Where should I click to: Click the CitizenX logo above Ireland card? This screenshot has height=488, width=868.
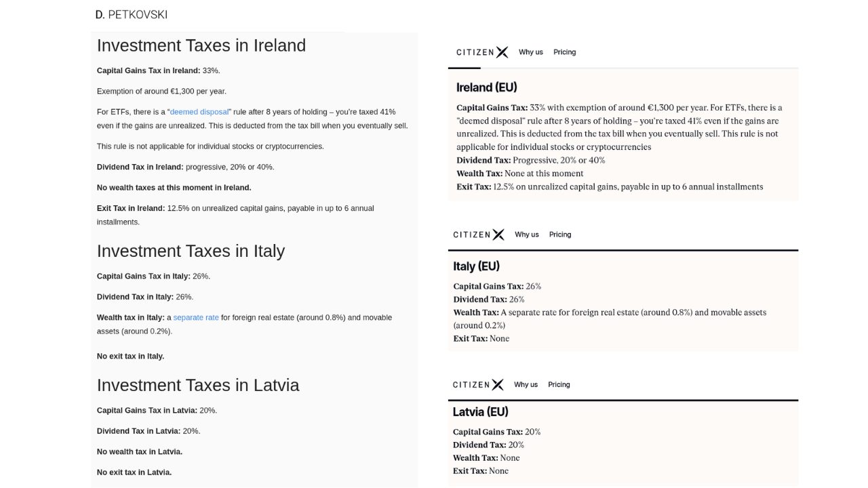coord(481,52)
